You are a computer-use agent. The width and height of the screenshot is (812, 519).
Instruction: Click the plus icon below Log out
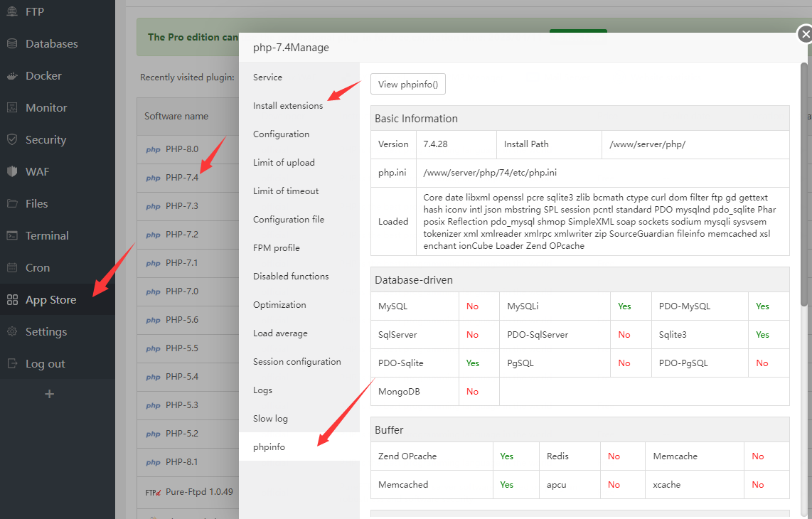(49, 393)
